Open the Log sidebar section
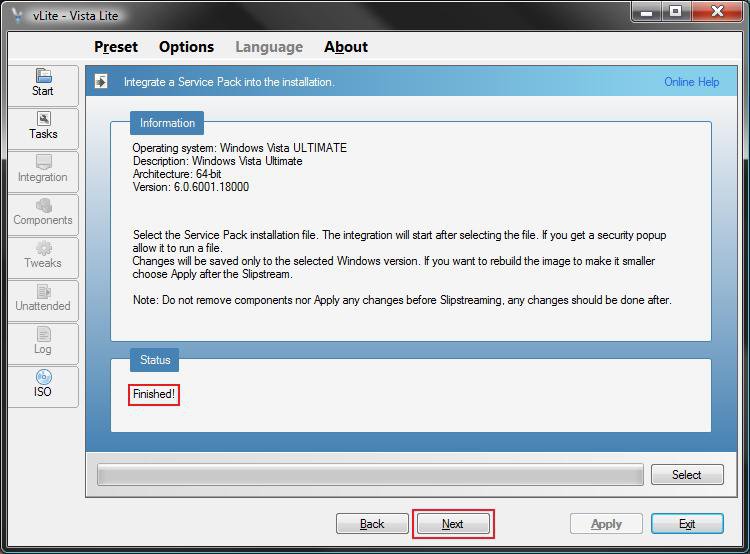The width and height of the screenshot is (750, 554). [x=43, y=343]
